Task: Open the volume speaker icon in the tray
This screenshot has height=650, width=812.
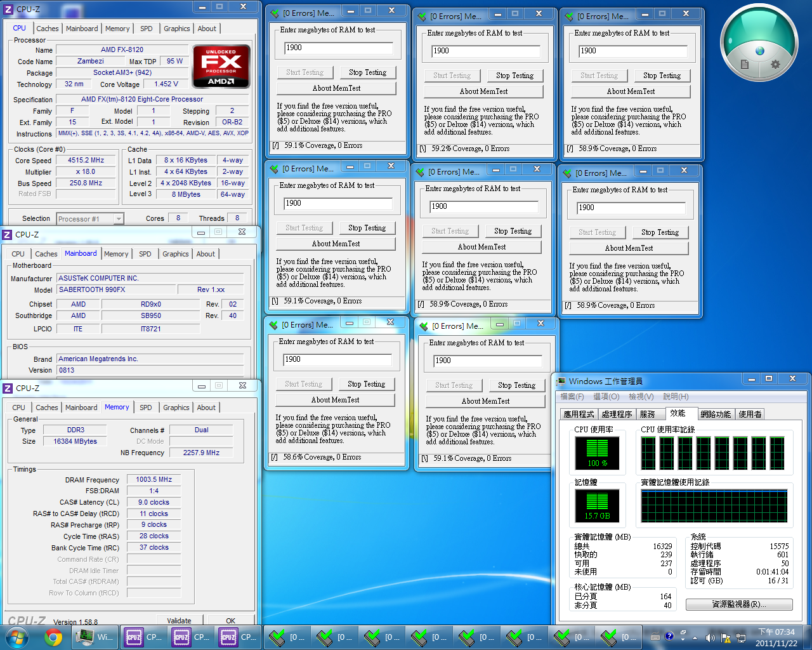Action: click(709, 637)
